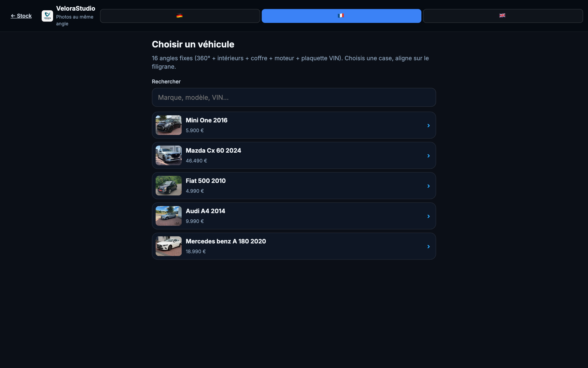Viewport: 588px width, 368px height.
Task: Click the 4.990 € price
Action: pos(195,191)
